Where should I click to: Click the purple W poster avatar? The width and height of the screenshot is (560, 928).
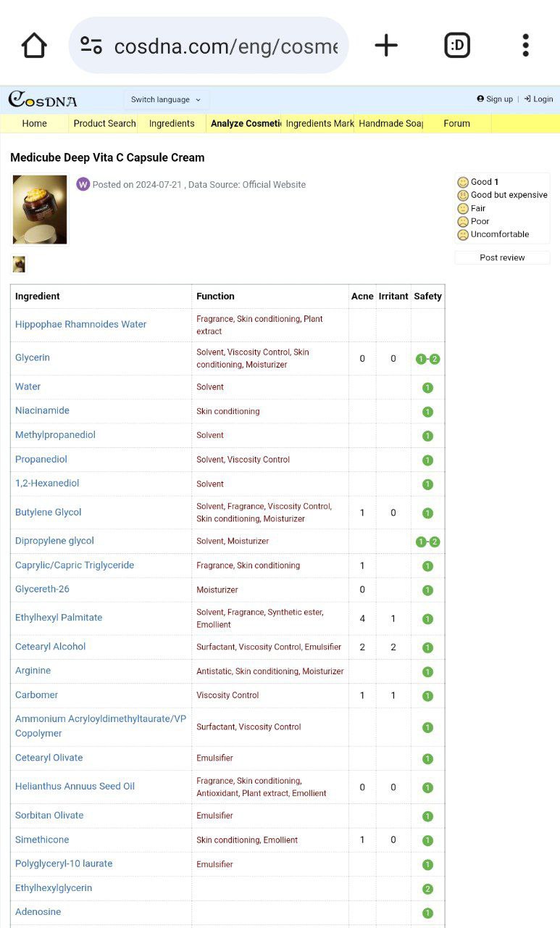tap(83, 184)
